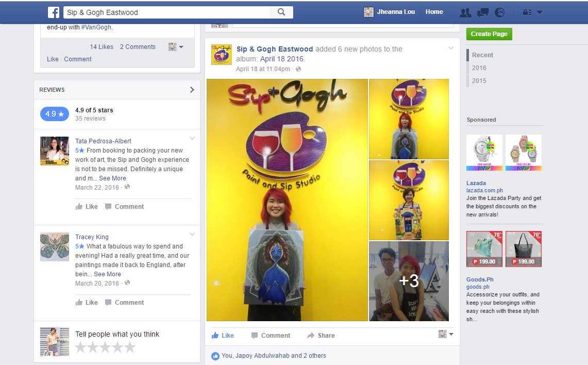
Task: Open the April 18 at 11:04pm timestamp
Action: pos(263,69)
